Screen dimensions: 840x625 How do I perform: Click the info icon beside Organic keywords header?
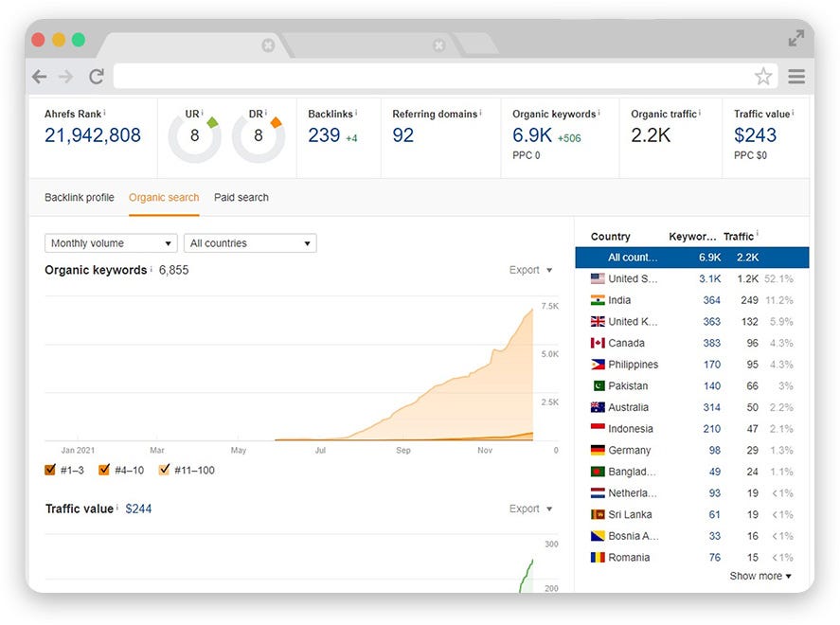point(599,113)
